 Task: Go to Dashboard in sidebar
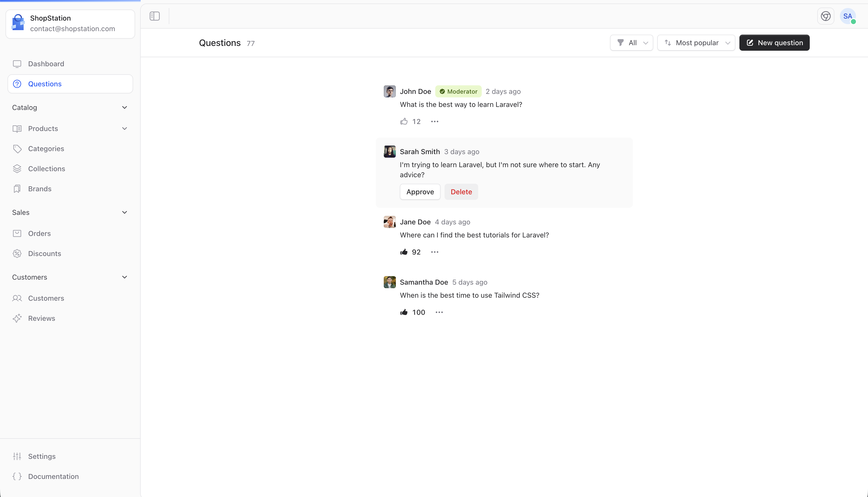[x=70, y=64]
